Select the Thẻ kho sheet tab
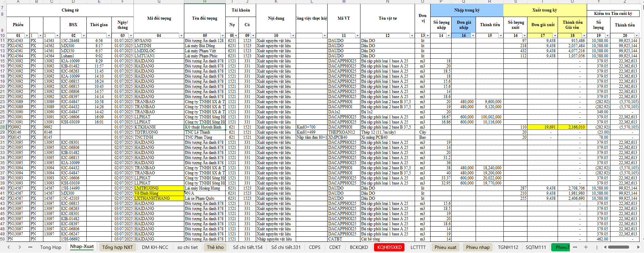The width and height of the screenshot is (644, 253). (x=215, y=247)
